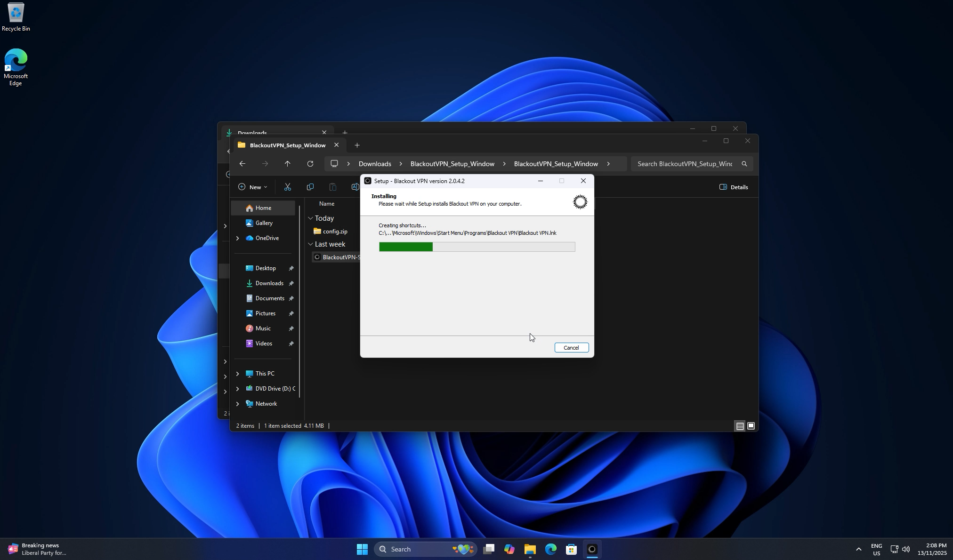Click the installation progress bar
Screen dimensions: 953x560
476,247
